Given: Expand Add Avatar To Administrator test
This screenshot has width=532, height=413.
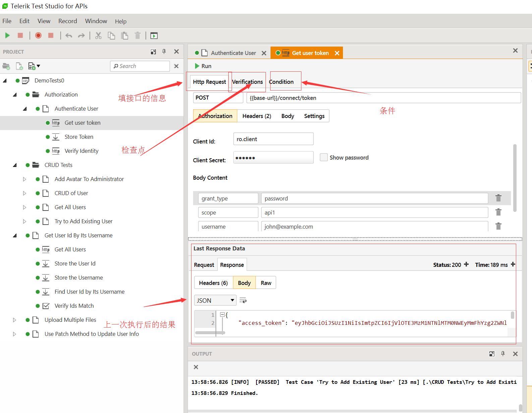Looking at the screenshot, I should (24, 179).
